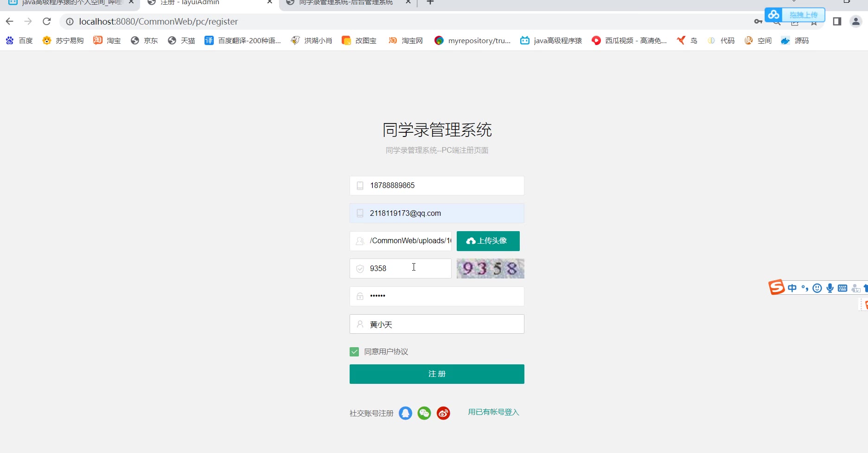Screen dimensions: 868x453
Task: Open 源码 bookmark
Action: tap(795, 40)
